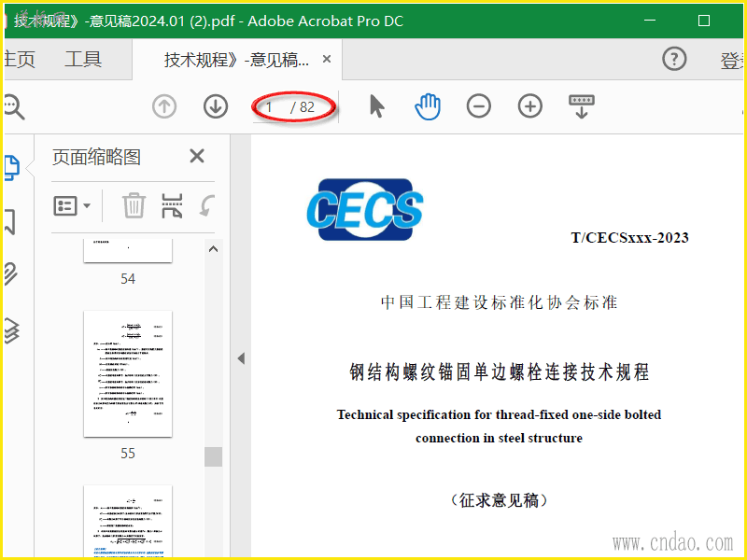This screenshot has height=560, width=747.
Task: Open the Page Thumbnails sidebar icon
Action: coord(11,168)
